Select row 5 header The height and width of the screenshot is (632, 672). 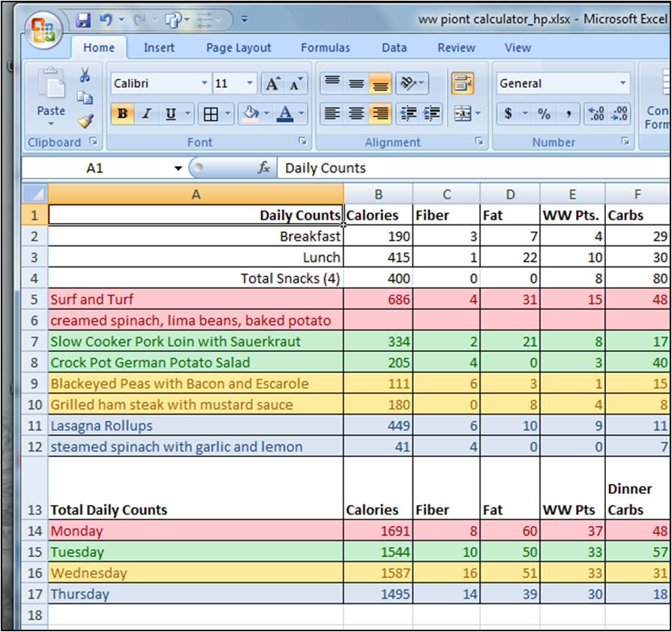[x=34, y=299]
